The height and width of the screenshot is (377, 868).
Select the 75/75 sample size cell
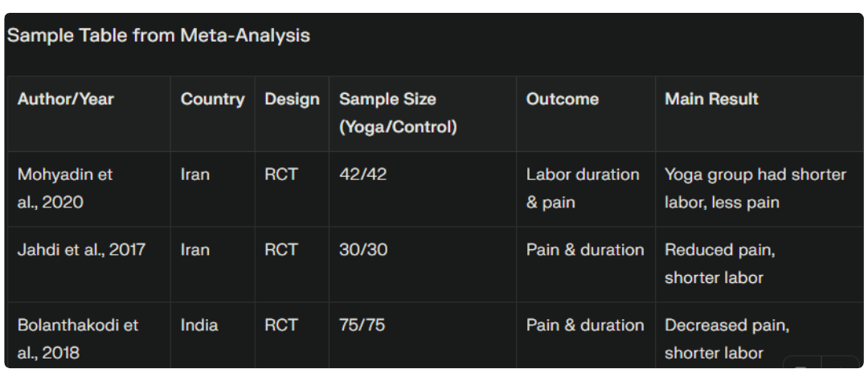point(362,326)
